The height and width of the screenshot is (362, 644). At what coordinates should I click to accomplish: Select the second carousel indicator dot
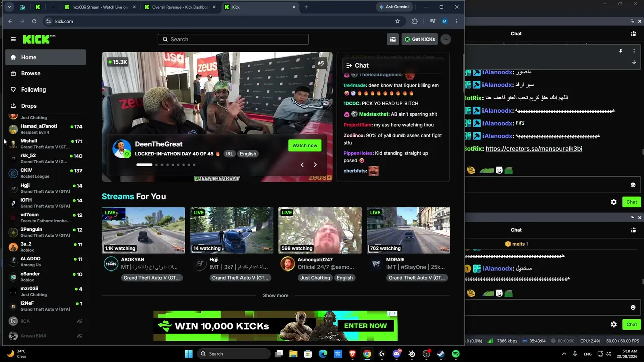pyautogui.click(x=156, y=165)
